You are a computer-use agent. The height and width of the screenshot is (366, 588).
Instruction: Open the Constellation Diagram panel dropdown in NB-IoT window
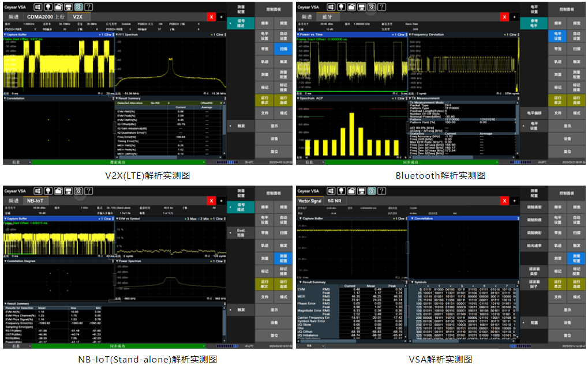5,262
